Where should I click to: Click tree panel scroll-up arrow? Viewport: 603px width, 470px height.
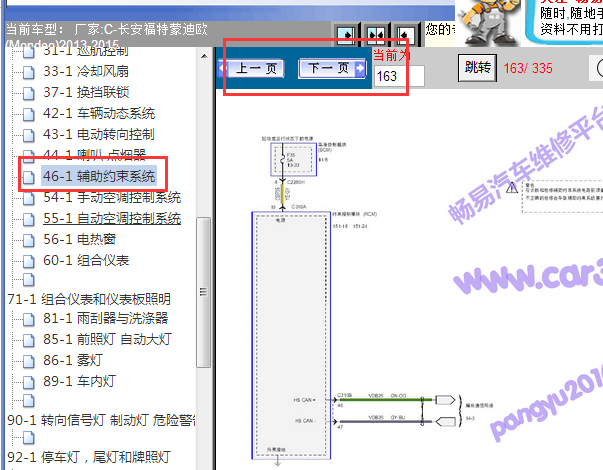204,57
